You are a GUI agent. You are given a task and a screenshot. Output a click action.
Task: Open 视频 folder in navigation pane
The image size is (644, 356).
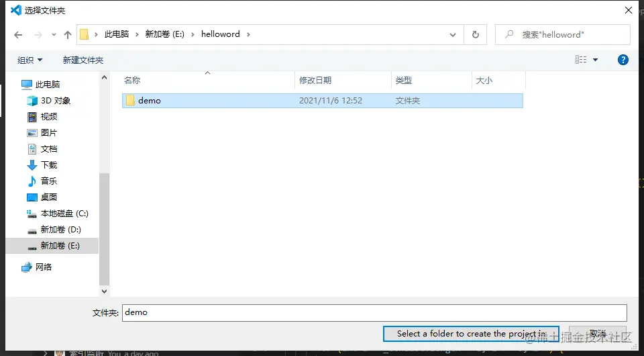click(42, 117)
